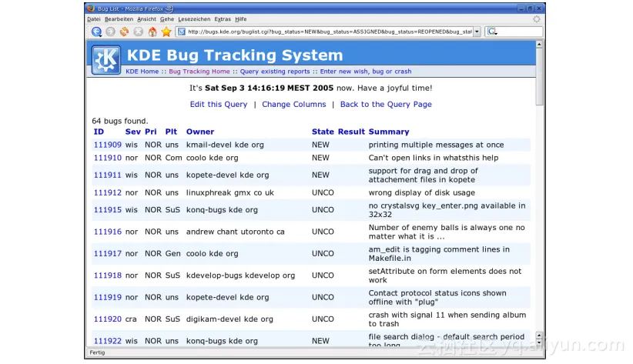Viewport: 633px width, 364px height.
Task: Open the Ansicht menu
Action: coord(146,19)
